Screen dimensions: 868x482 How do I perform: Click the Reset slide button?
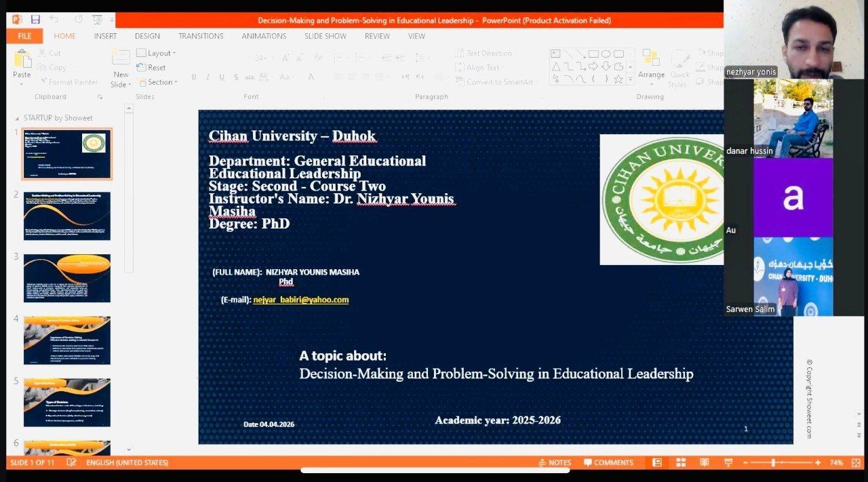coord(152,68)
